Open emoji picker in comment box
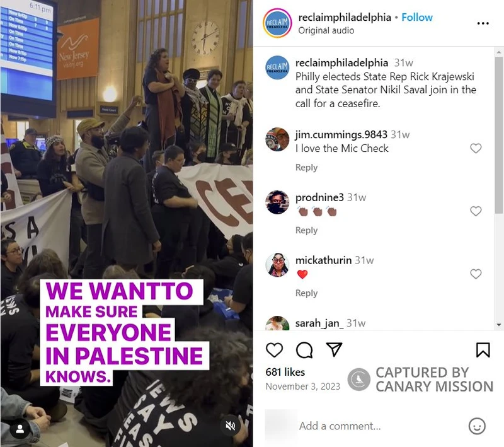The width and height of the screenshot is (504, 447). click(477, 426)
